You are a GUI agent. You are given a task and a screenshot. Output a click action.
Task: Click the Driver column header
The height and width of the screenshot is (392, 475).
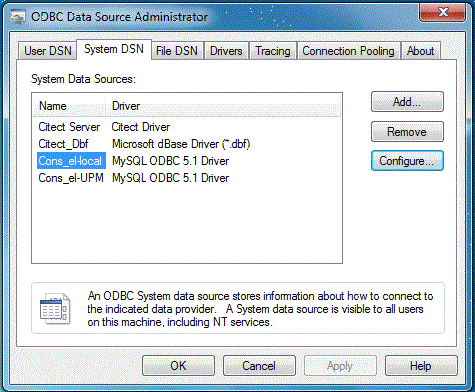pyautogui.click(x=223, y=106)
